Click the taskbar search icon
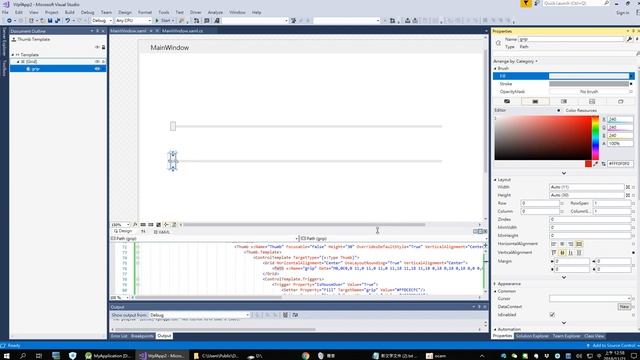Screen dimensions: 640x360 click(23, 356)
